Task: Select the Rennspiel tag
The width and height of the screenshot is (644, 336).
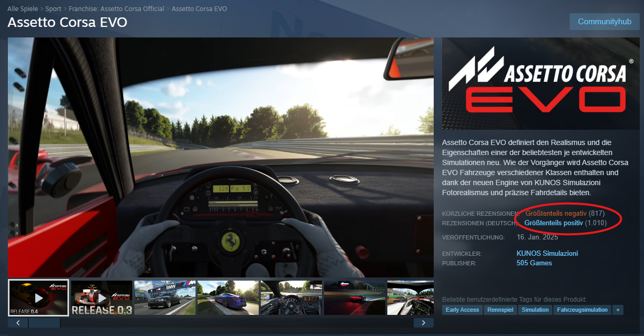Action: (500, 310)
